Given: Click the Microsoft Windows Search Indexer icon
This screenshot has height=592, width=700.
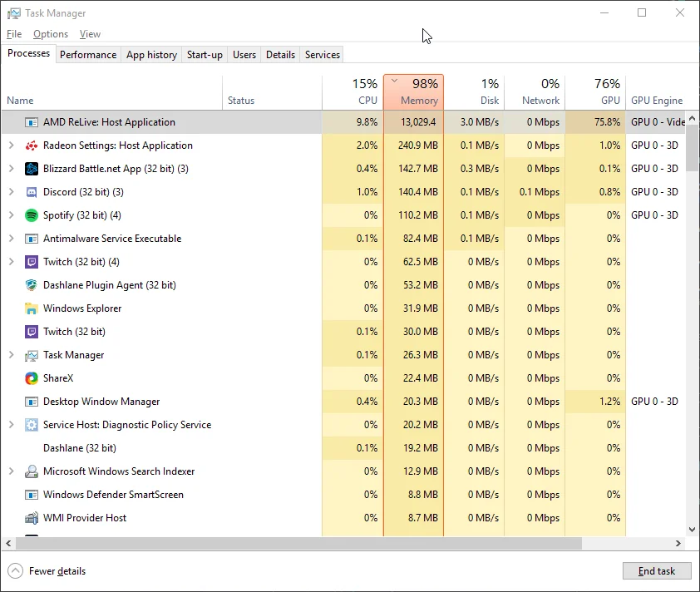Looking at the screenshot, I should (32, 471).
